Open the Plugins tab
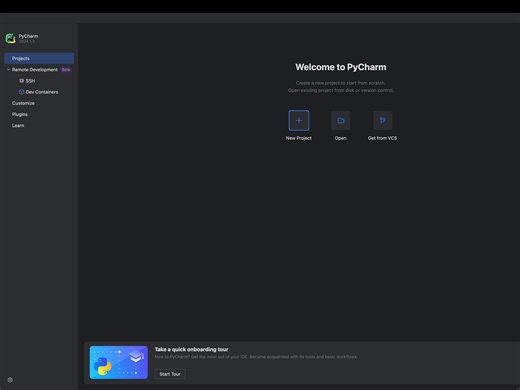The image size is (520, 390). click(20, 114)
